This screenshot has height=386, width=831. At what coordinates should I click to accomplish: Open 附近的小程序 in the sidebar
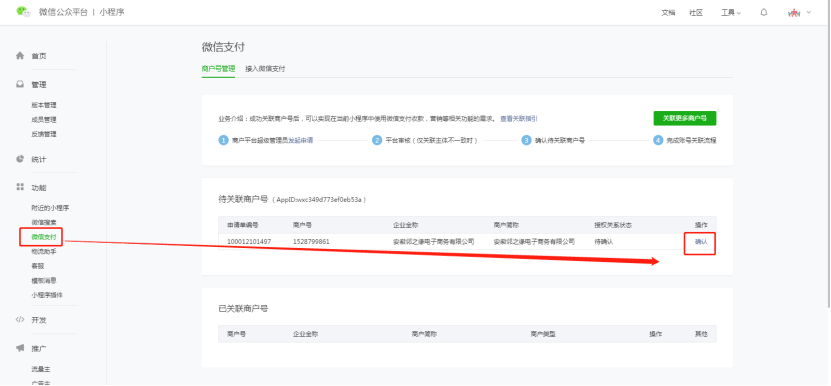click(x=50, y=208)
